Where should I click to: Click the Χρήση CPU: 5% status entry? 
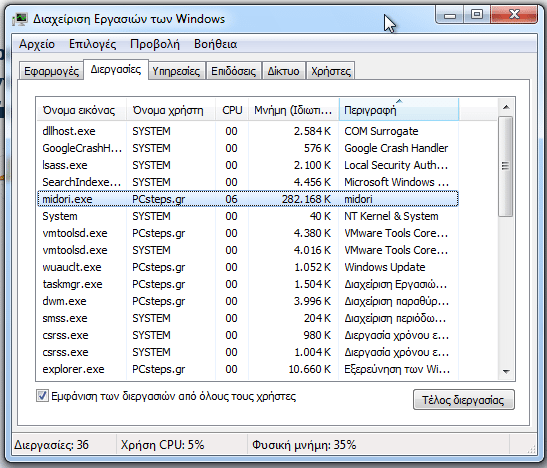(163, 445)
